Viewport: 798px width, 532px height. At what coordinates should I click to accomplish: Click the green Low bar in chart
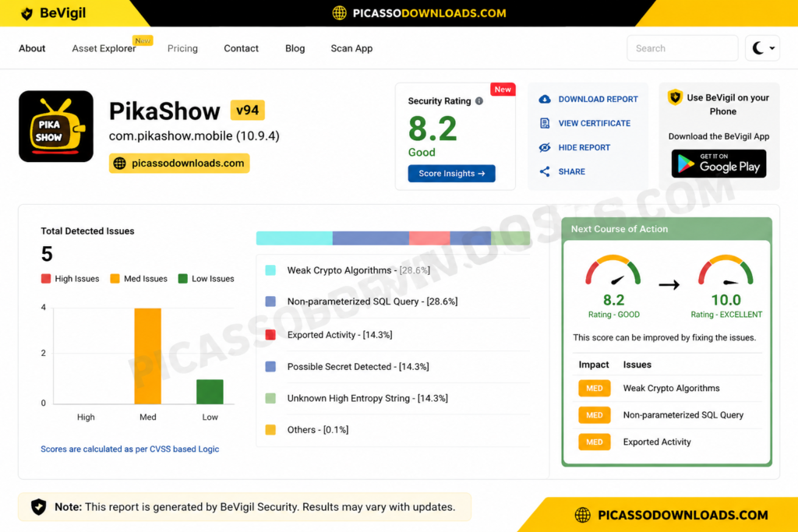coord(210,392)
